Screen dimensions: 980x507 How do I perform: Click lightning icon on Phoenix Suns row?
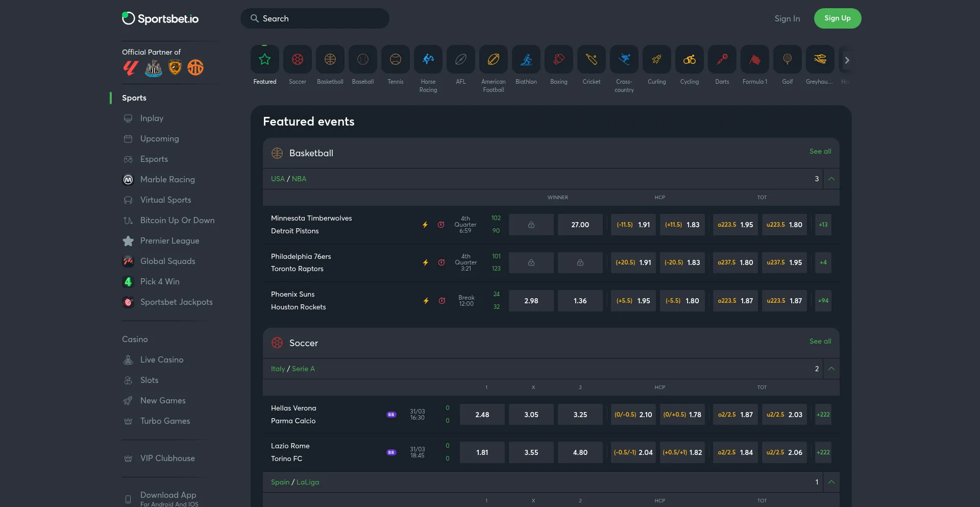[426, 301]
